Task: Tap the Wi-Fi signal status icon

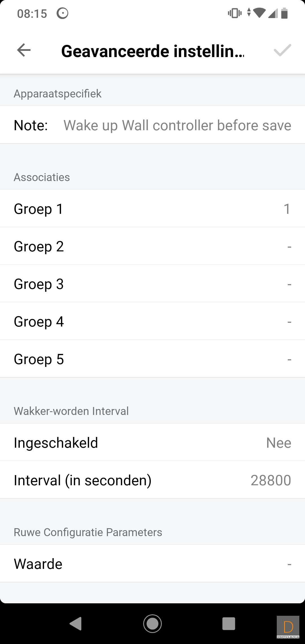Action: point(259,13)
